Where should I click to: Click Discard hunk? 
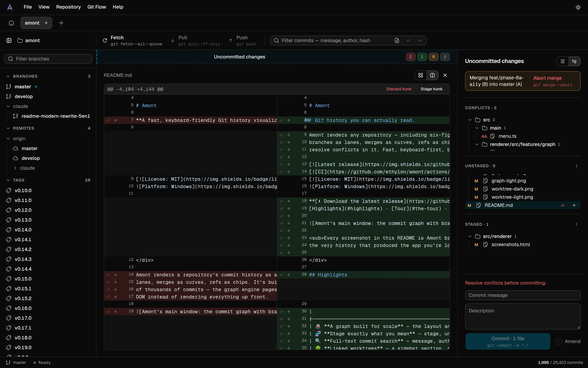(399, 89)
